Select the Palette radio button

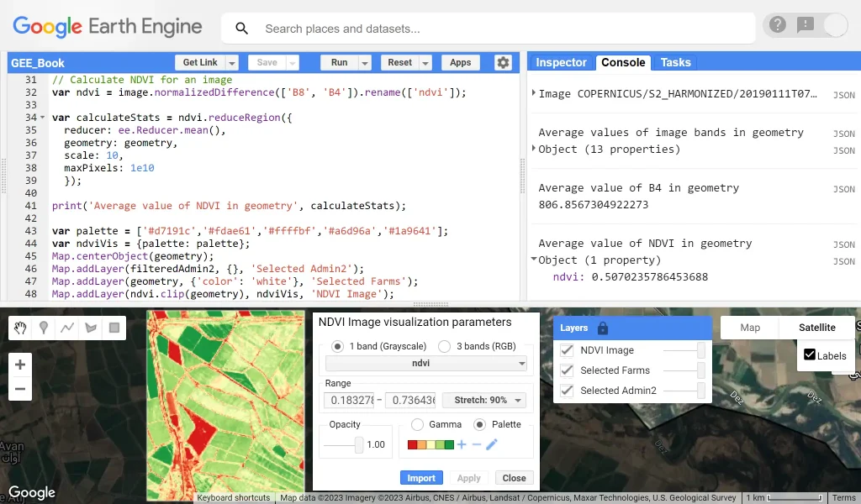click(479, 424)
